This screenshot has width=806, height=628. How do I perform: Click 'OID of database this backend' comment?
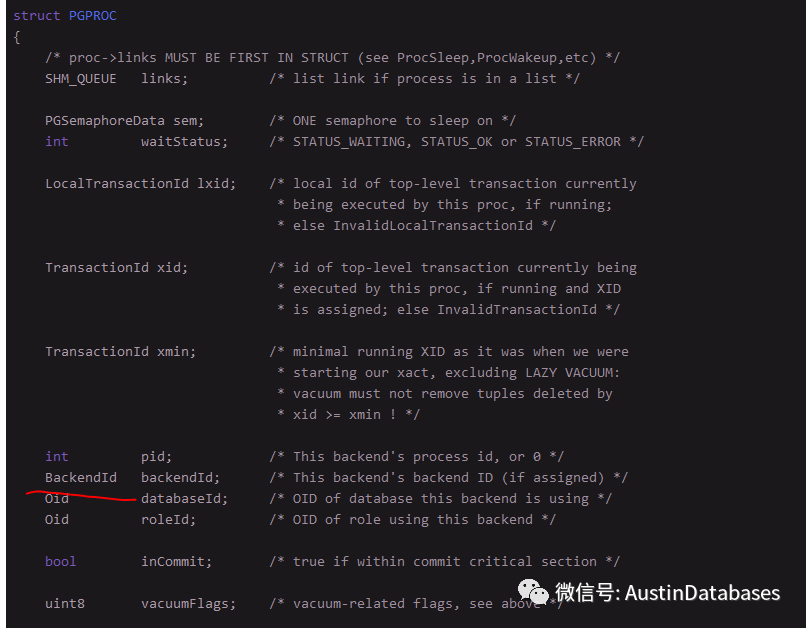(x=441, y=498)
